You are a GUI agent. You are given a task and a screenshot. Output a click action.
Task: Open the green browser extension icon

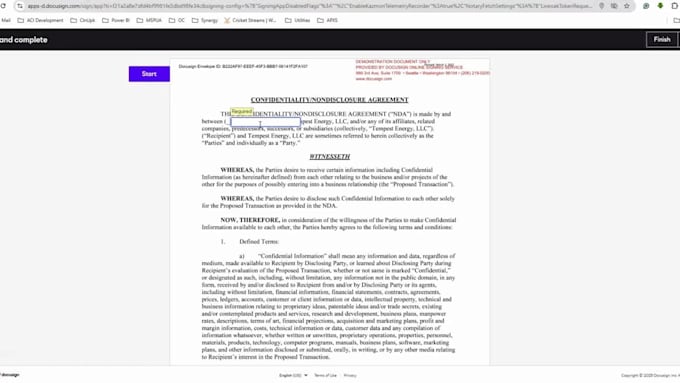[x=660, y=6]
